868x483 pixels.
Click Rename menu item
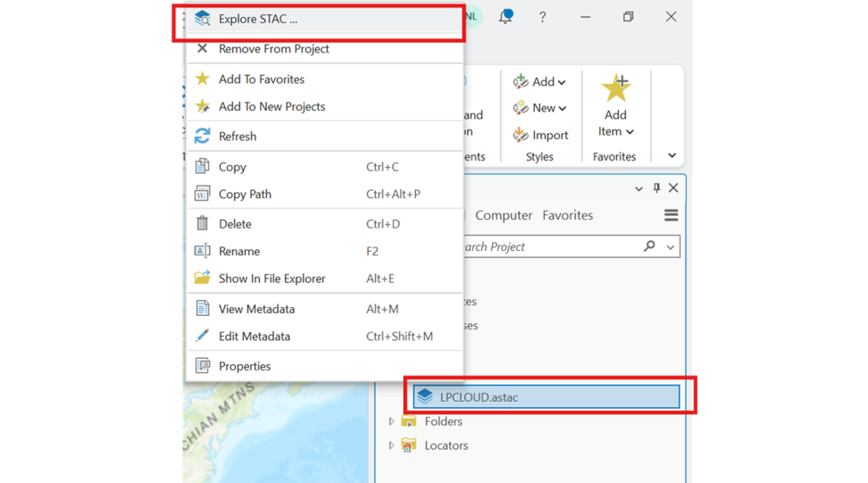(324, 251)
